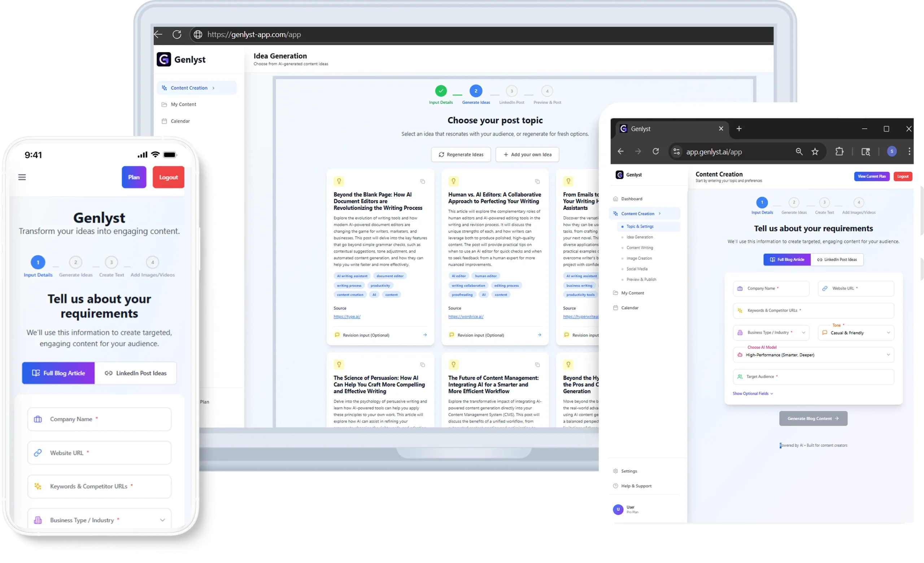The width and height of the screenshot is (924, 563).
Task: Click Target Audience field in Chrome window
Action: click(x=814, y=377)
